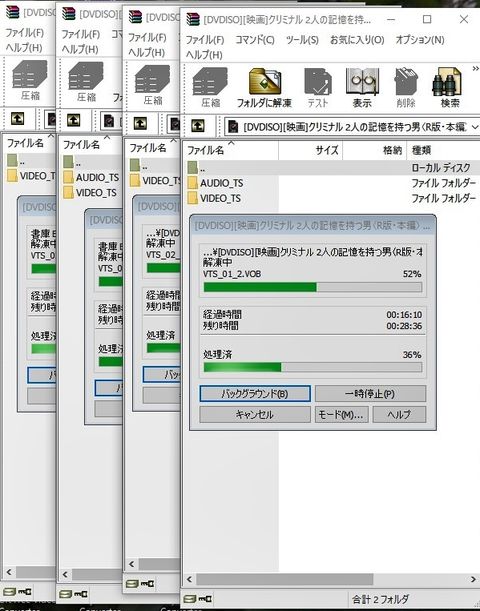Click the 合計 2 フォルダ status text

click(380, 599)
